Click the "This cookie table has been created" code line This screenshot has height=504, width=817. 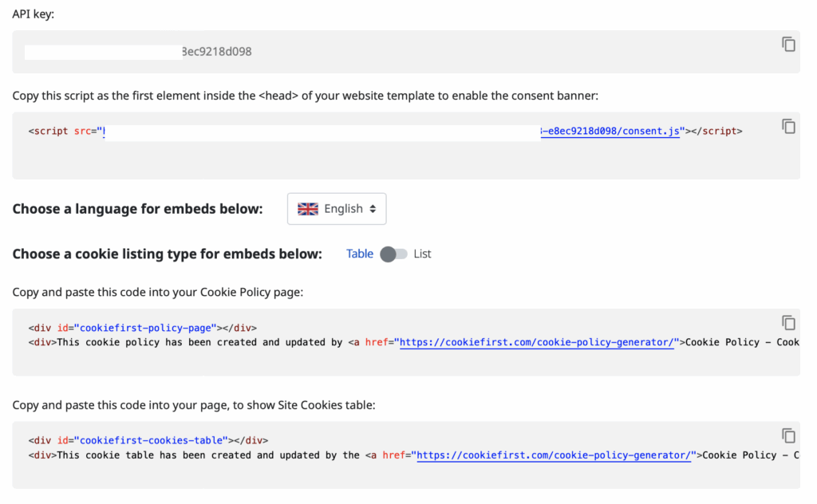click(x=199, y=455)
